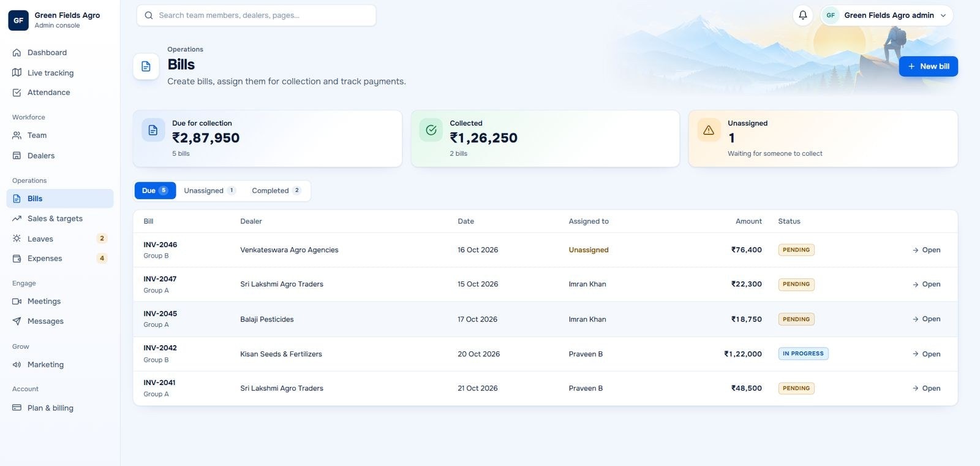Click the Messages paper plane icon
This screenshot has height=466, width=980.
[17, 321]
